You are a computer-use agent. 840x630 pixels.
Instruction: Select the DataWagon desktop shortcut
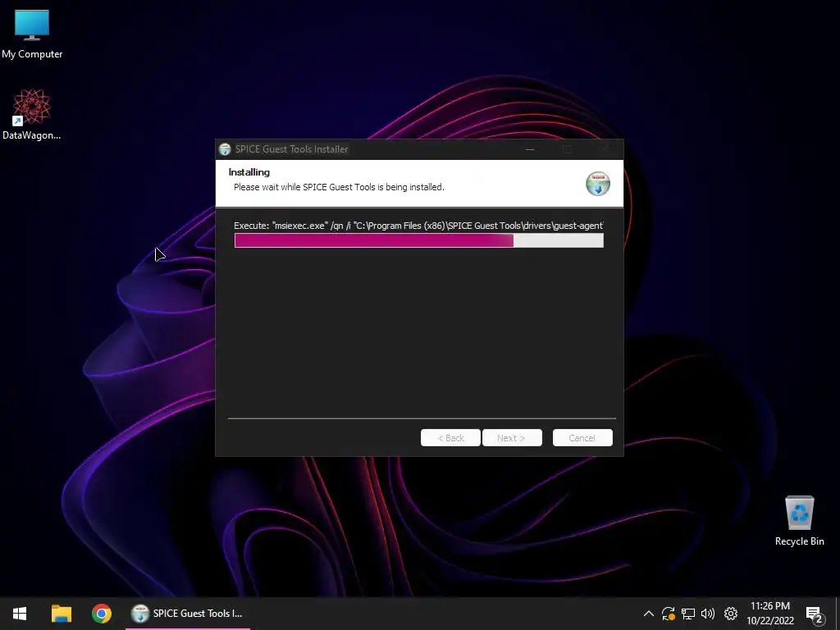(x=32, y=115)
